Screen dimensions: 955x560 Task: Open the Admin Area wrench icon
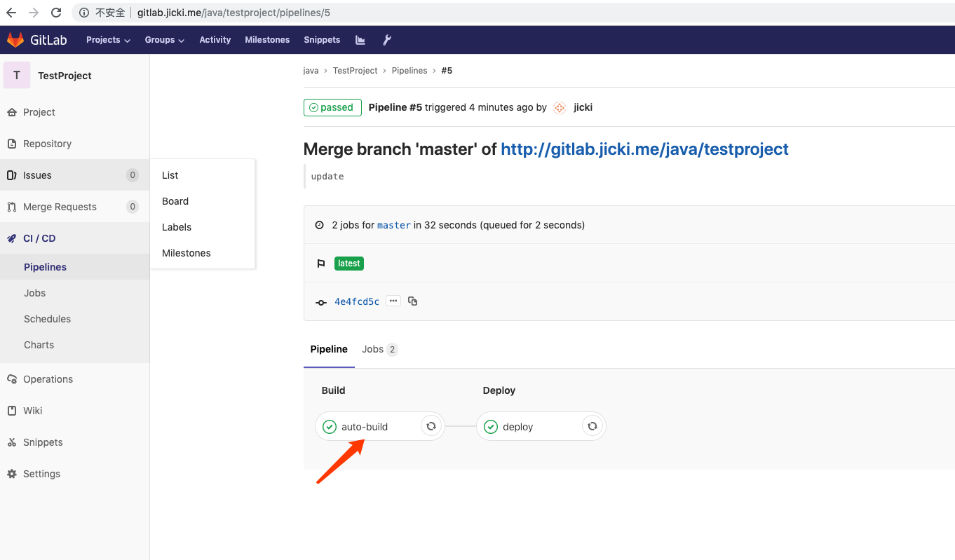tap(387, 40)
